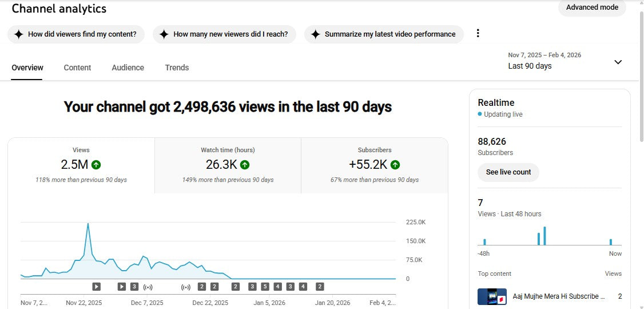The image size is (644, 309).
Task: Click the green up-arrow icon beside 2.5M views
Action: pyautogui.click(x=96, y=165)
